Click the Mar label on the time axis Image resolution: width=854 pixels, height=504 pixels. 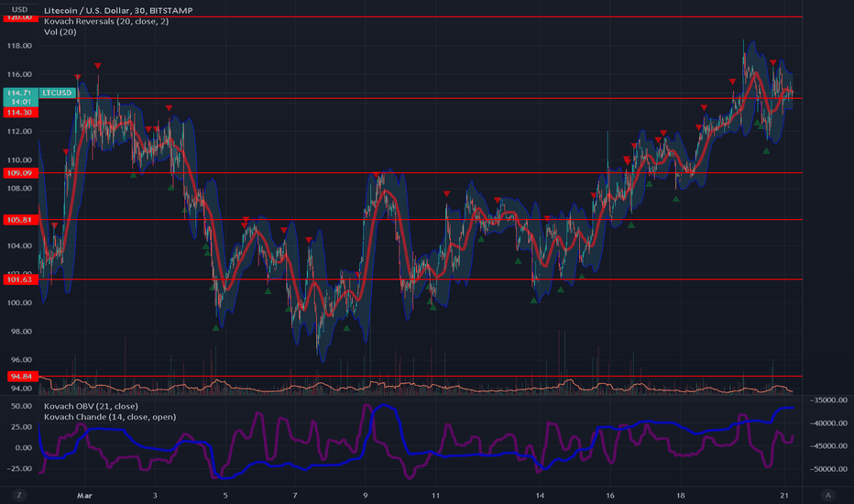point(84,495)
